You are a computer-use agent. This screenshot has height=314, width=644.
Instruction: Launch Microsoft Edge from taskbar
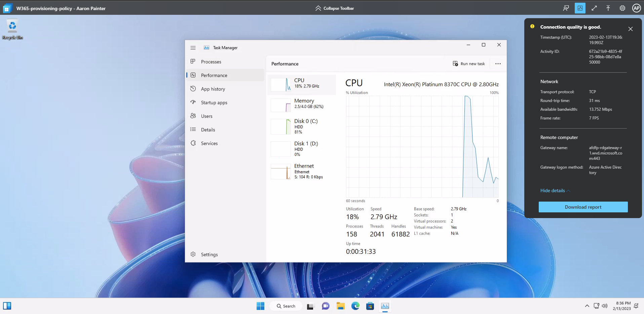[355, 306]
